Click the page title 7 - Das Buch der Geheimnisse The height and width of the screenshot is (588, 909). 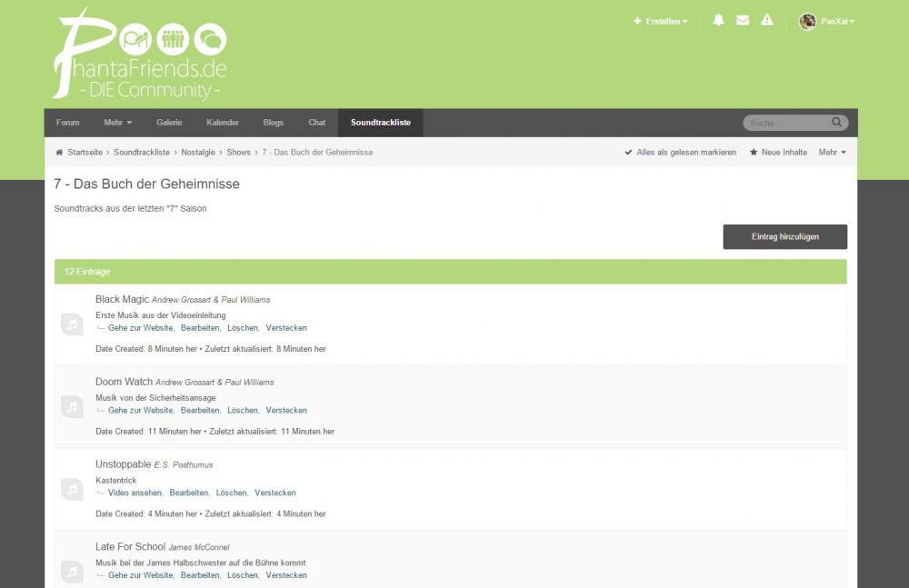coord(146,184)
